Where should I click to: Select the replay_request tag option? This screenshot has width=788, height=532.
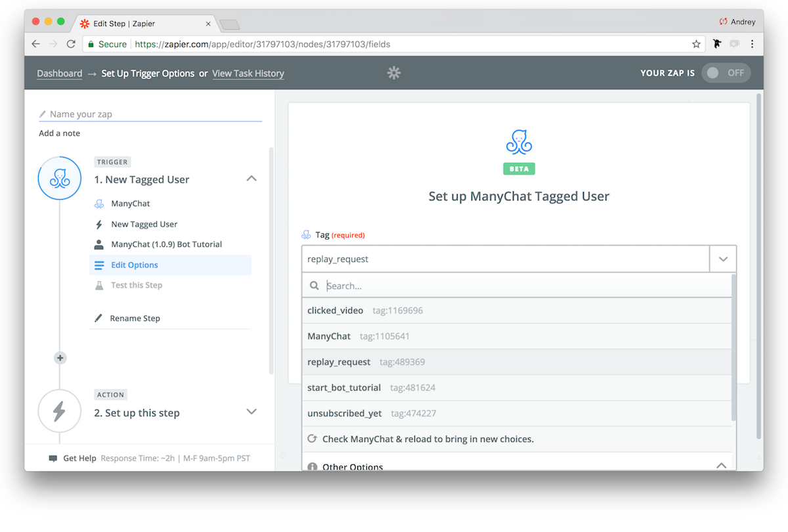point(516,362)
